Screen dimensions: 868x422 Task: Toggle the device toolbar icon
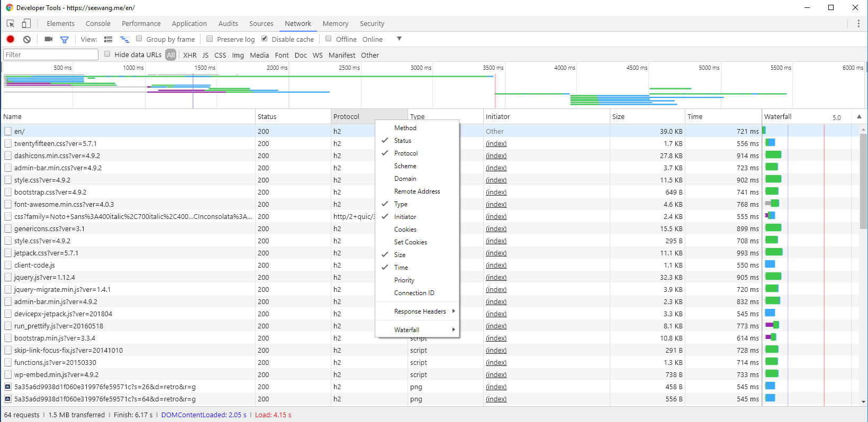click(26, 24)
